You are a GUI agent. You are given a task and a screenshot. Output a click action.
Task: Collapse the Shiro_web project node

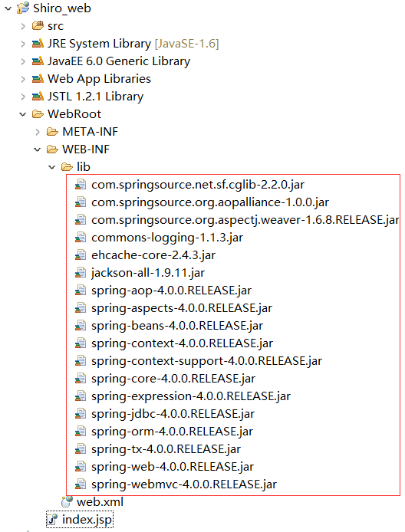pos(8,8)
